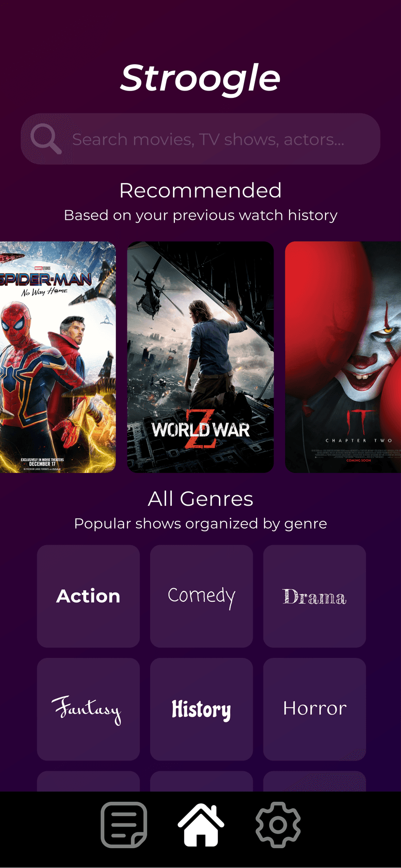Viewport: 401px width, 868px height.
Task: Tap the partially visible tile below Action
Action: (88, 781)
